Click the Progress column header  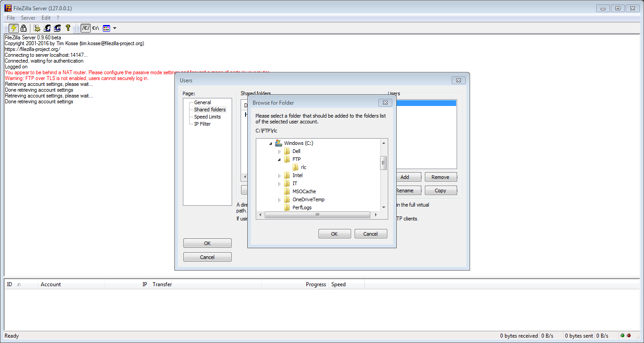click(x=295, y=284)
